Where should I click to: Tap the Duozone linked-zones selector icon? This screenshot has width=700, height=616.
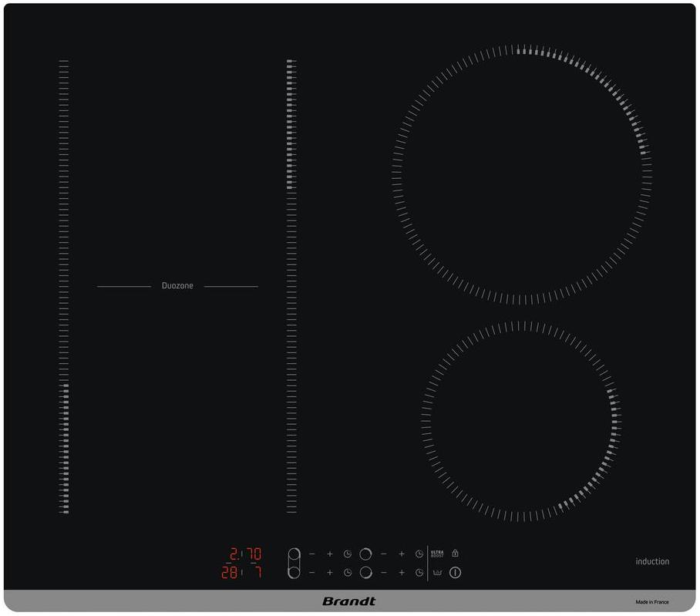click(293, 563)
